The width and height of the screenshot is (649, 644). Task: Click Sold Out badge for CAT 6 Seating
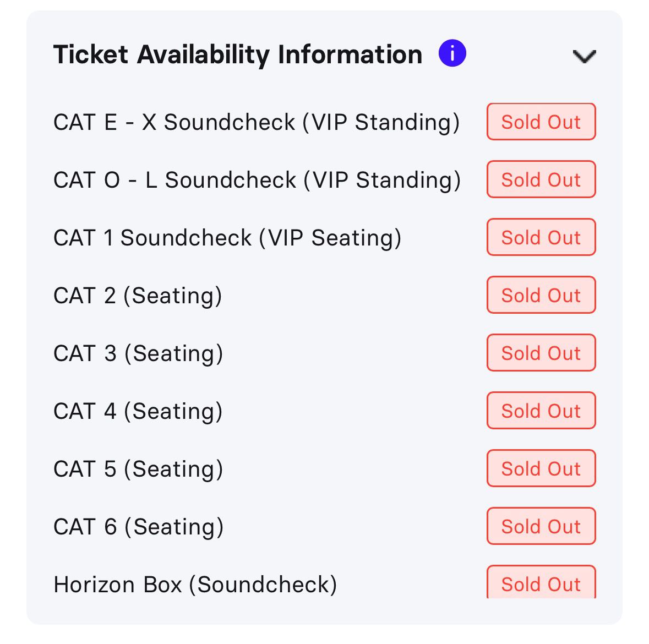click(541, 526)
